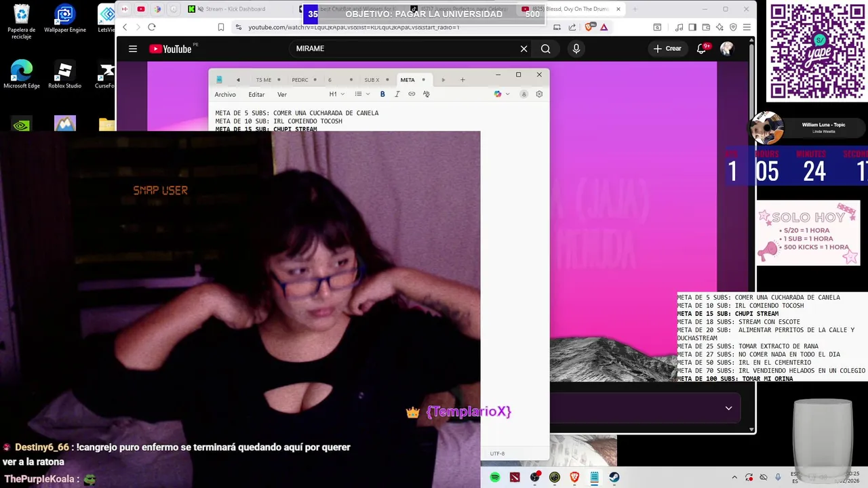Go to the YouTube home logo

point(170,49)
